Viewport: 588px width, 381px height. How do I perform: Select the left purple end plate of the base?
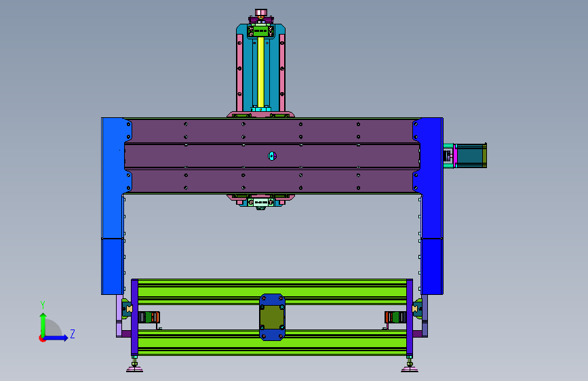pyautogui.click(x=135, y=317)
